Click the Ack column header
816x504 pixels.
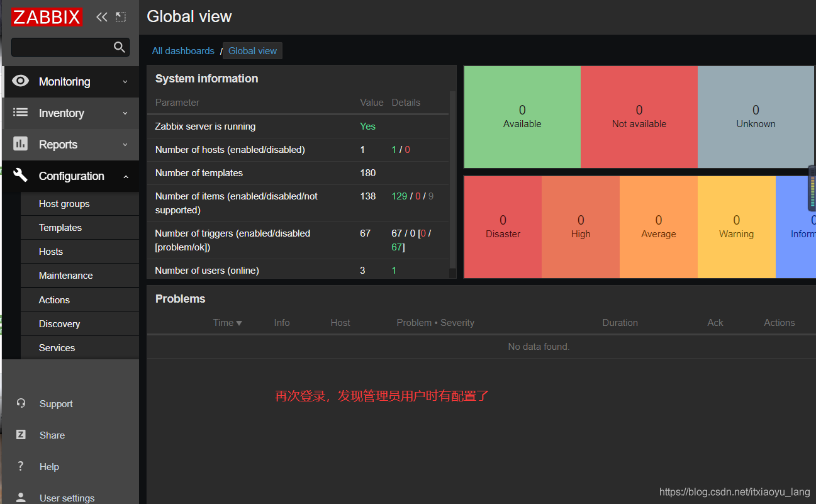click(x=715, y=323)
